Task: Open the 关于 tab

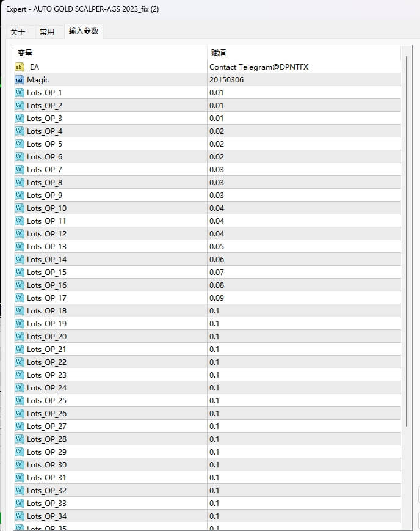Action: pyautogui.click(x=18, y=32)
